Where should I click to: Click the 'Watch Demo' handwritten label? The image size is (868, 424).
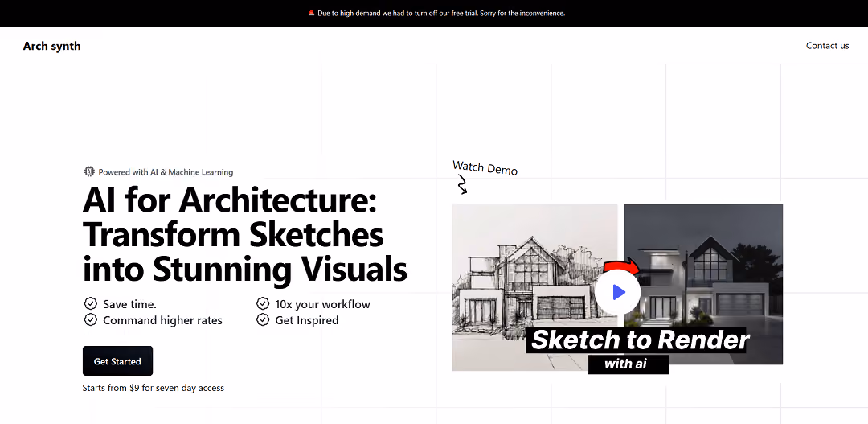(x=485, y=167)
